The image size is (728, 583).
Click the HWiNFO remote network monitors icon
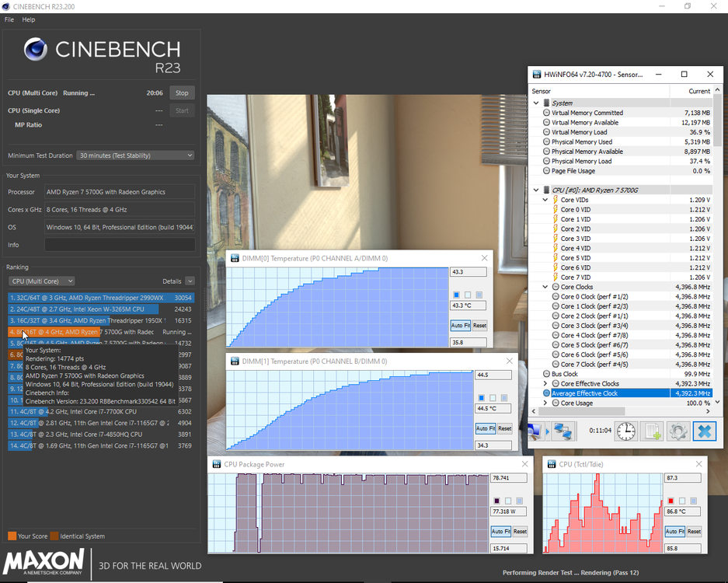[x=563, y=431]
